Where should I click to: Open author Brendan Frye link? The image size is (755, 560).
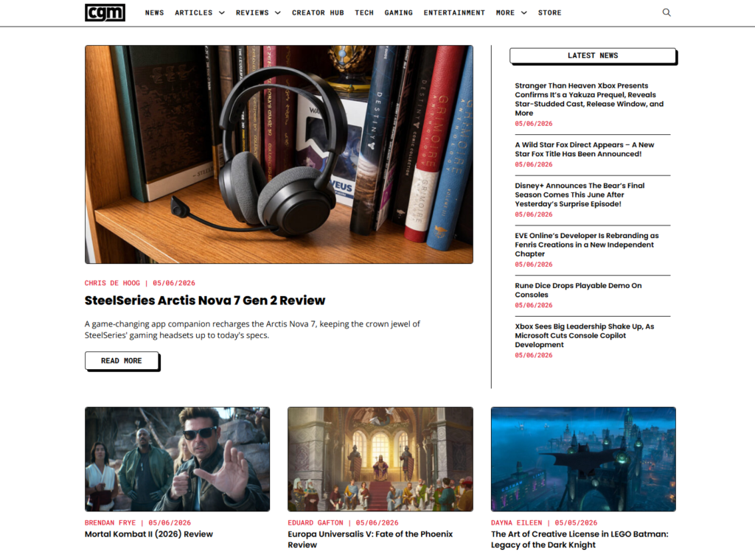(111, 523)
